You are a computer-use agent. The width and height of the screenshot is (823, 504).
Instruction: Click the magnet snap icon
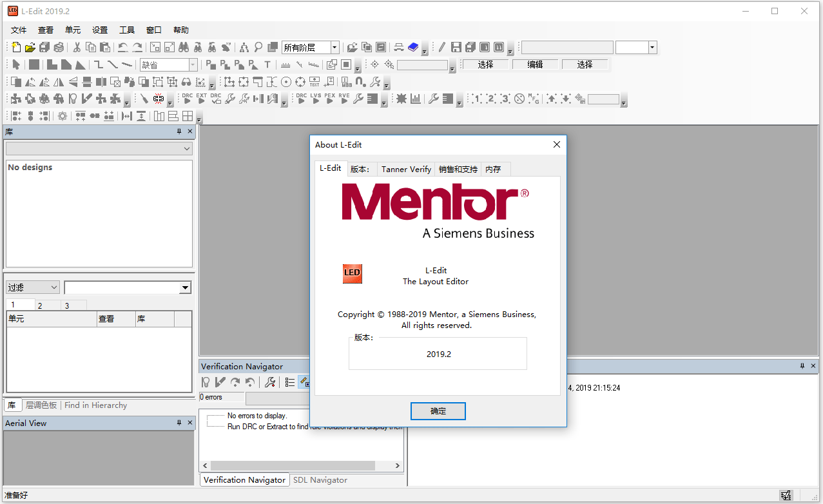point(360,82)
